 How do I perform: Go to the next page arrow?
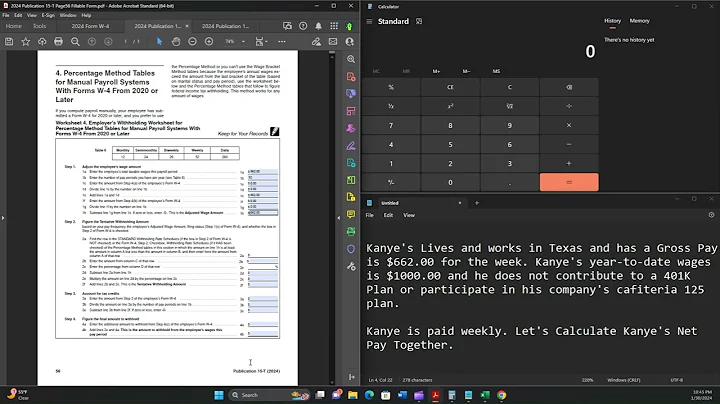(x=108, y=42)
